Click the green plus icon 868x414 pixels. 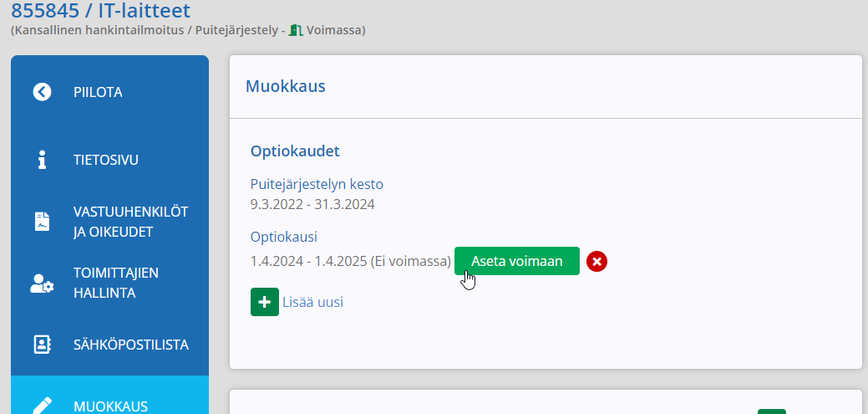pos(264,302)
